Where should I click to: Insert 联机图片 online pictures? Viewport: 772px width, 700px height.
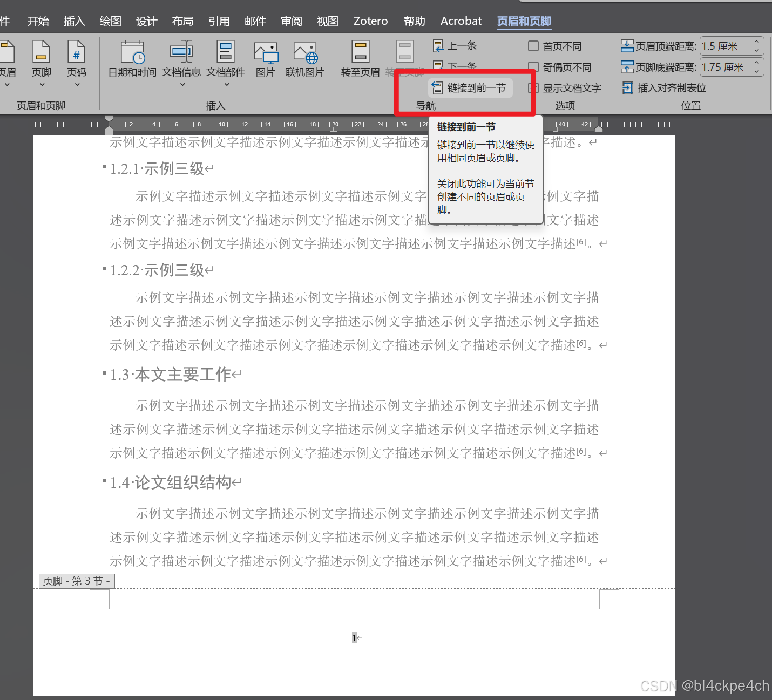click(305, 59)
